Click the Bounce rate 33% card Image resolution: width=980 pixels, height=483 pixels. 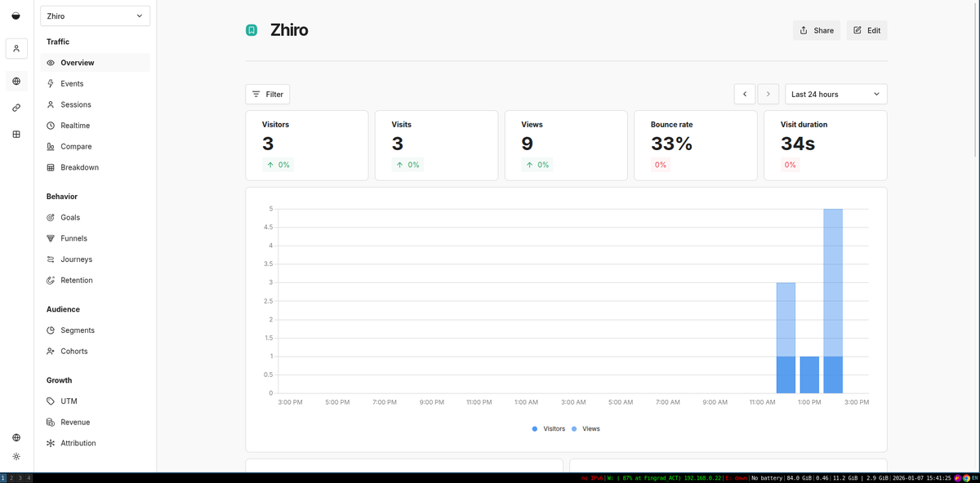[x=696, y=145]
